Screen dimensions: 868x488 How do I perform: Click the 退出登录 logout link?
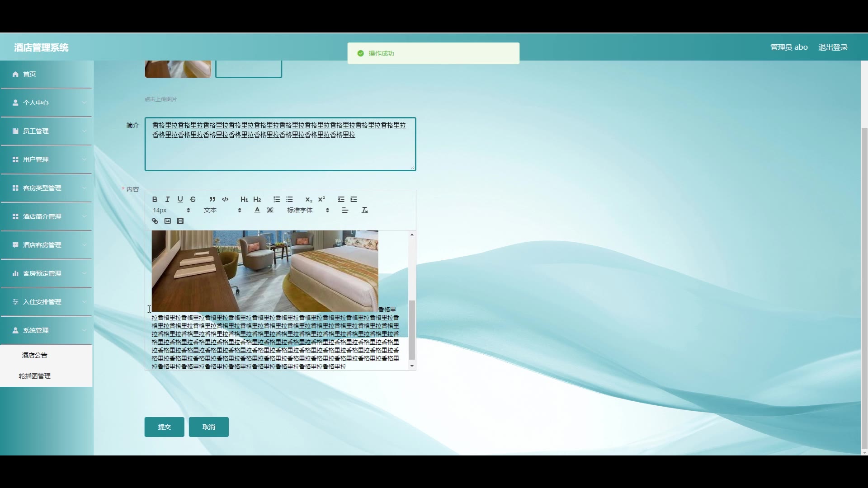click(x=833, y=47)
